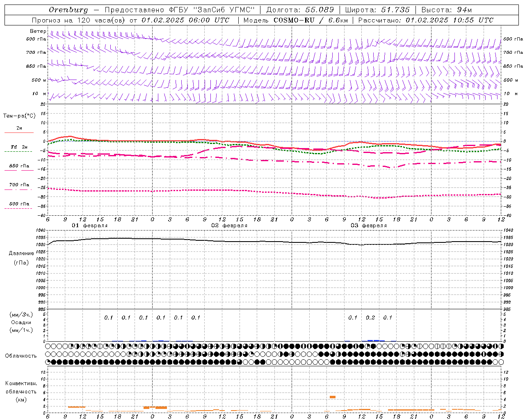The width and height of the screenshot is (525, 420).
Task: Click the Orenburg station title
Action: [x=68, y=10]
